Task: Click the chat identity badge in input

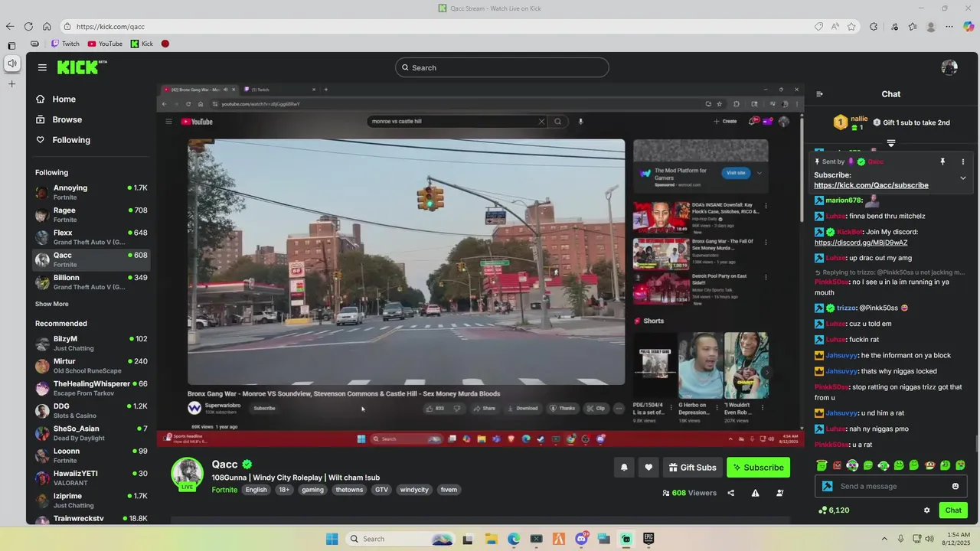Action: pos(827,486)
